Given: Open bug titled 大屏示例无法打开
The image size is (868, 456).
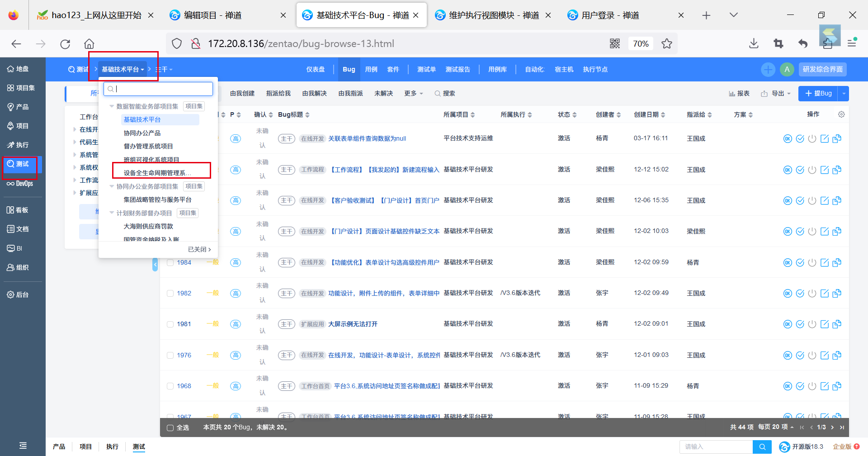Looking at the screenshot, I should coord(353,324).
